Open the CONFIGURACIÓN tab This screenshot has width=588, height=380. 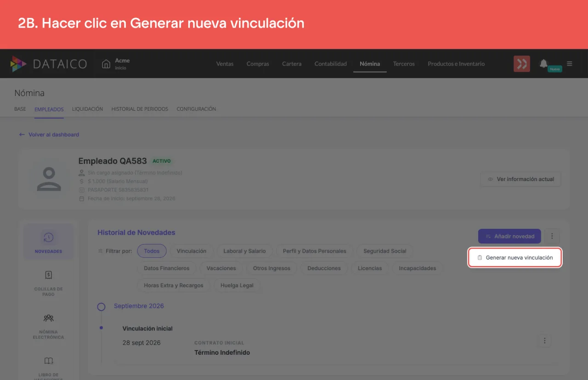coord(196,109)
